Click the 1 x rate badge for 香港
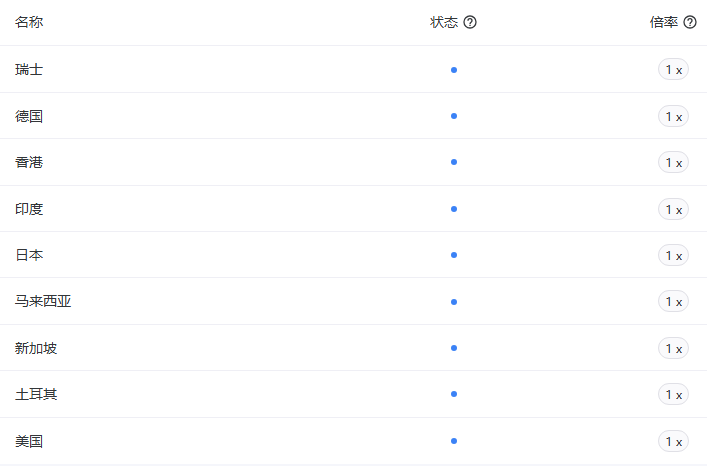707x466 pixels. click(x=673, y=163)
